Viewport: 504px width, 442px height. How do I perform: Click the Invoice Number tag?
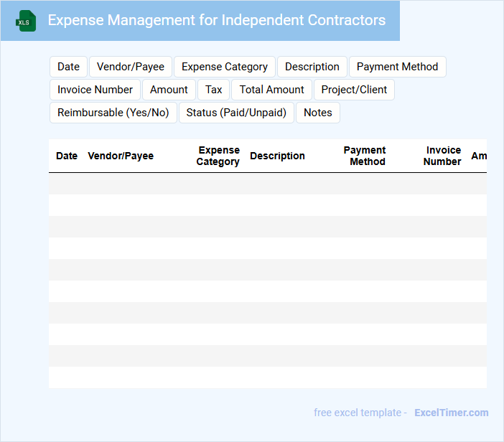pyautogui.click(x=95, y=90)
